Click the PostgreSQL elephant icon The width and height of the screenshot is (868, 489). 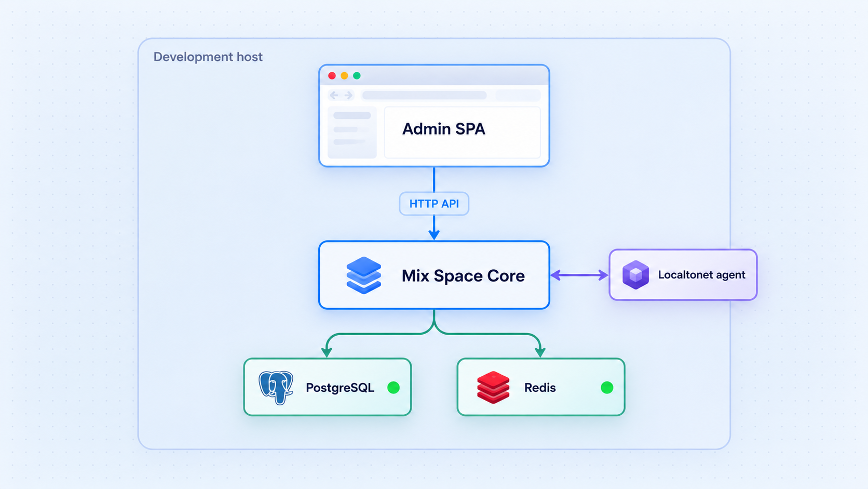click(276, 388)
